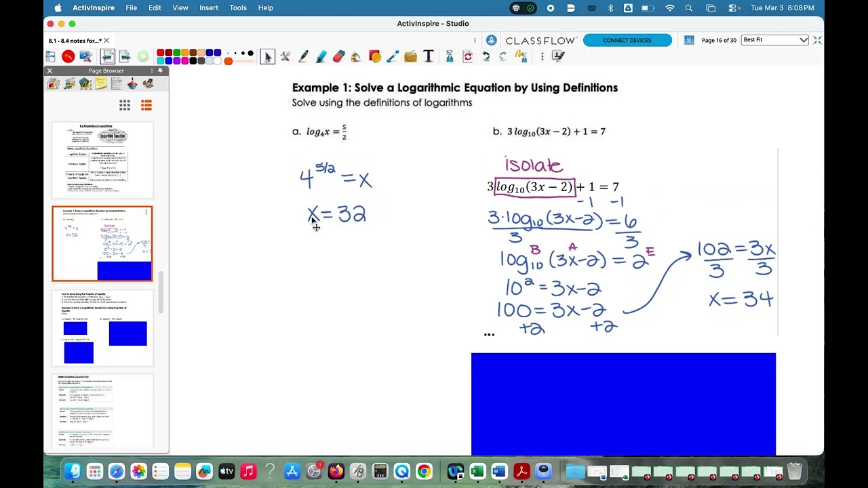Close the Page Browser panel
Image resolution: width=868 pixels, height=488 pixels.
50,70
